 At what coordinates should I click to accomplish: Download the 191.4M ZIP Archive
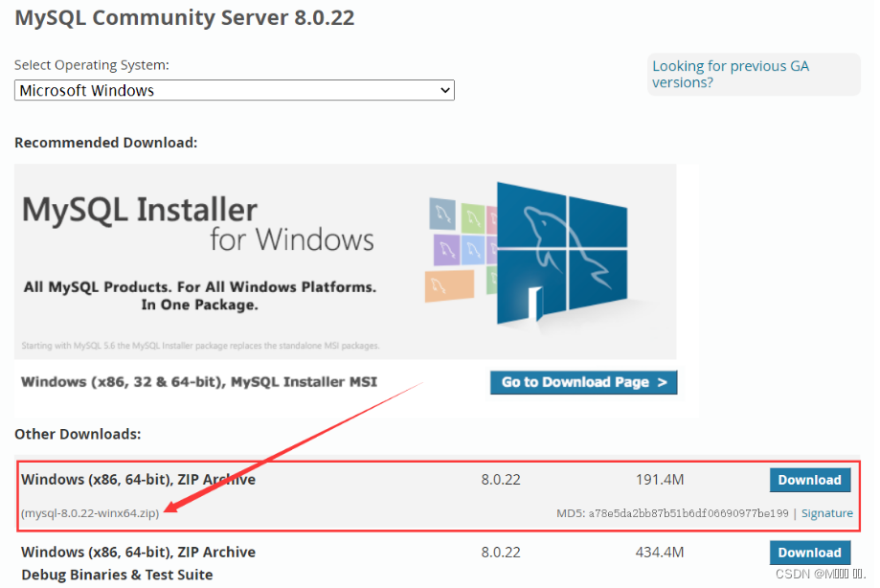coord(810,480)
